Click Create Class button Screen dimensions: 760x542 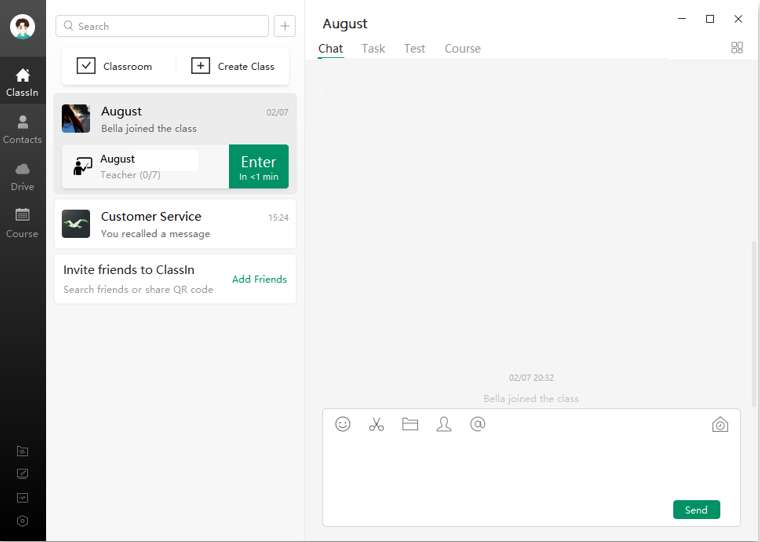(x=233, y=66)
